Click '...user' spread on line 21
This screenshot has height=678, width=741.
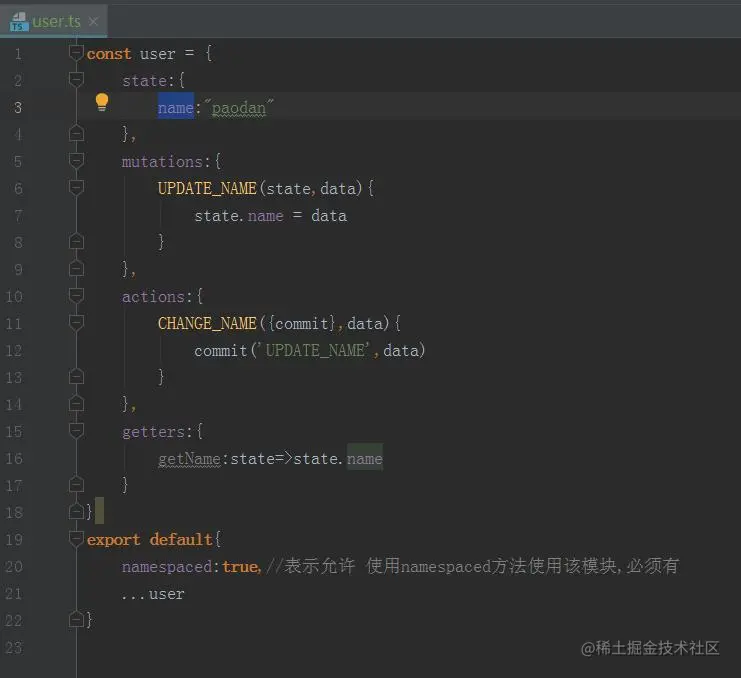(x=153, y=594)
